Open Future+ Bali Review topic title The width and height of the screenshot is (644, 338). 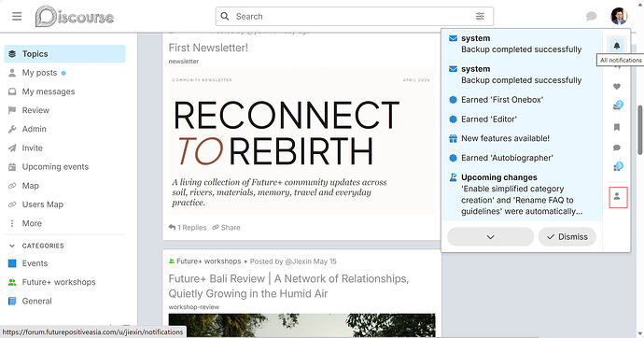pyautogui.click(x=288, y=286)
